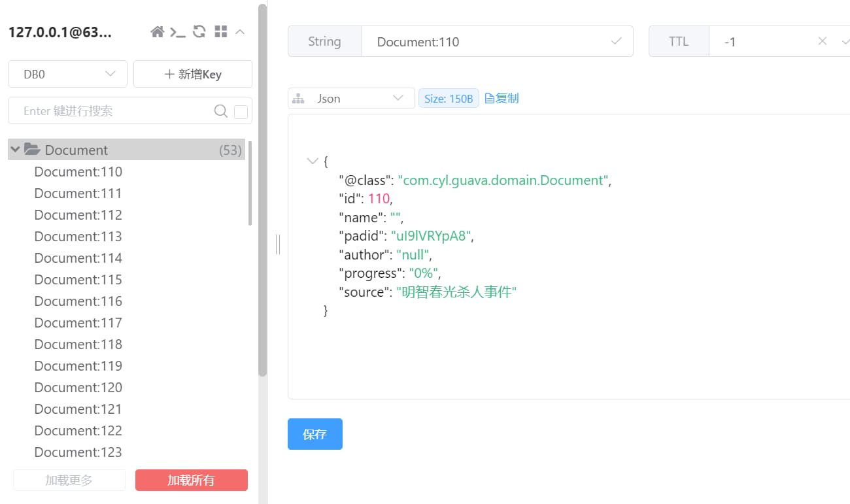Image resolution: width=850 pixels, height=504 pixels.
Task: Select key Document:117 in the tree
Action: [78, 323]
